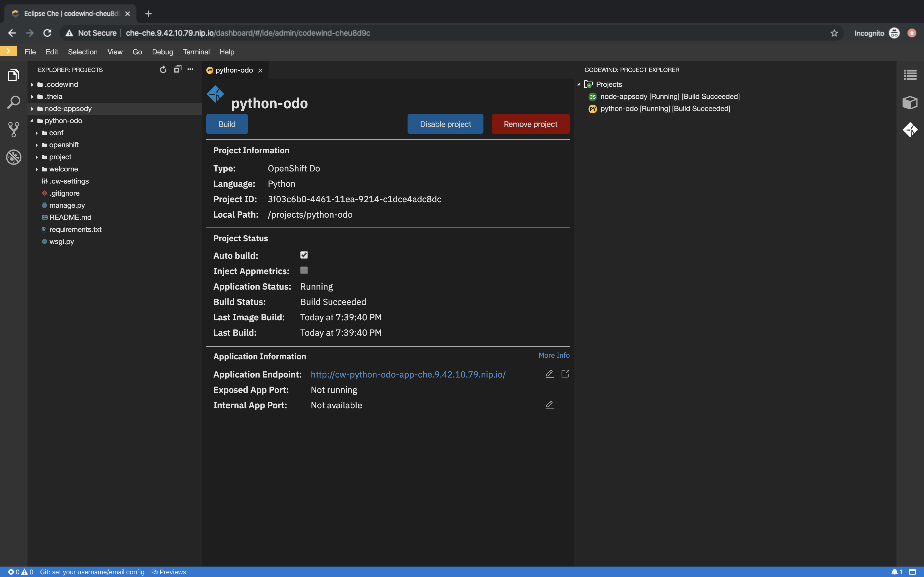Click the notifications bell in status bar
The width and height of the screenshot is (924, 577).
click(895, 572)
